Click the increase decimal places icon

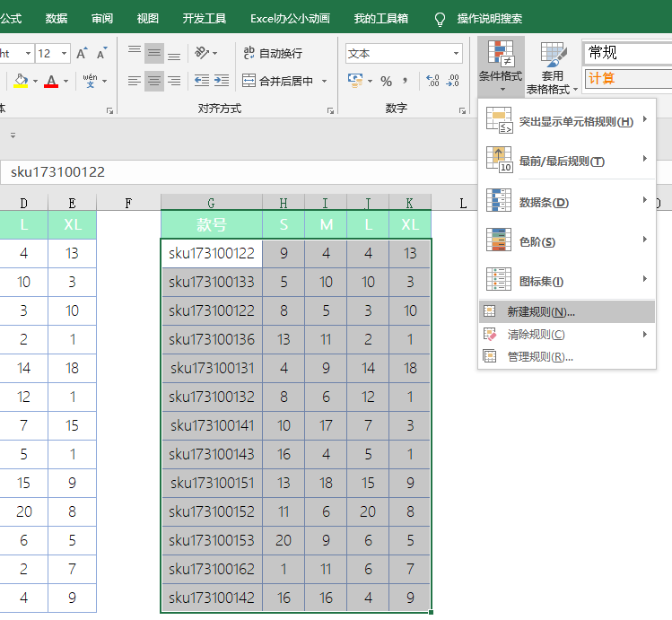(433, 82)
